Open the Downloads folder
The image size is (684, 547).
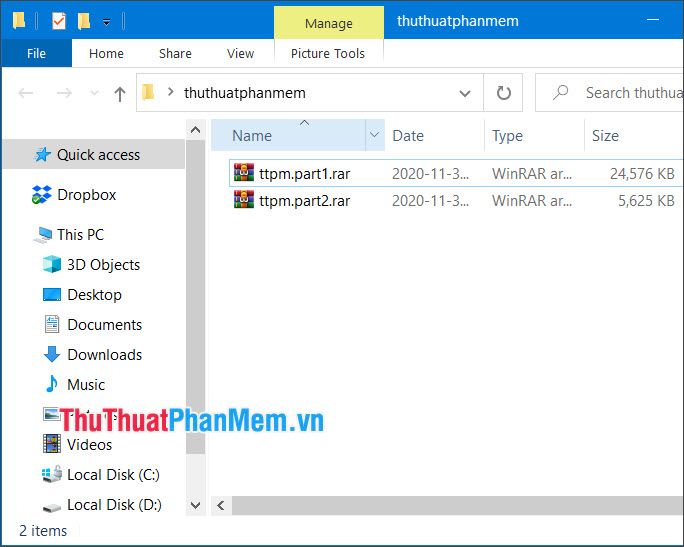click(x=104, y=355)
